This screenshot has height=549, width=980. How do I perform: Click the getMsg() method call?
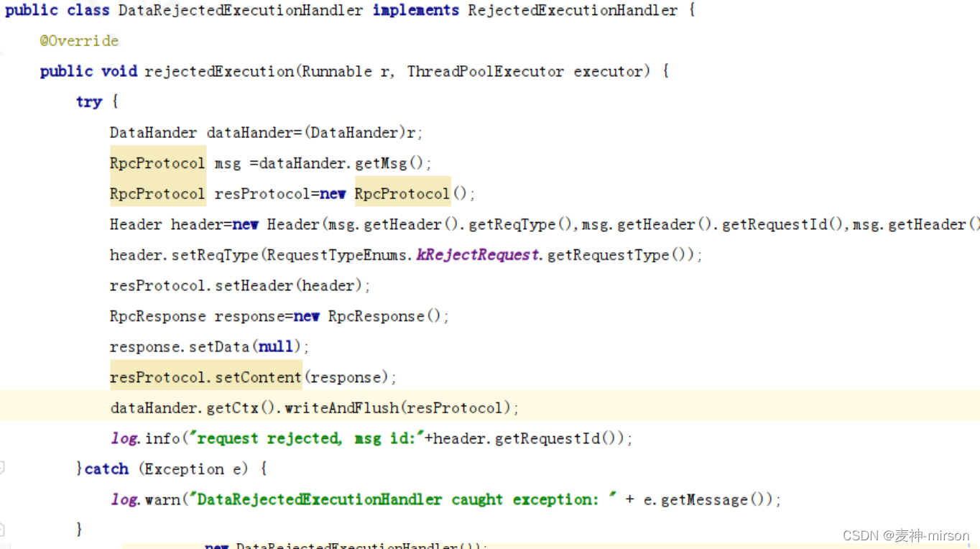click(391, 164)
